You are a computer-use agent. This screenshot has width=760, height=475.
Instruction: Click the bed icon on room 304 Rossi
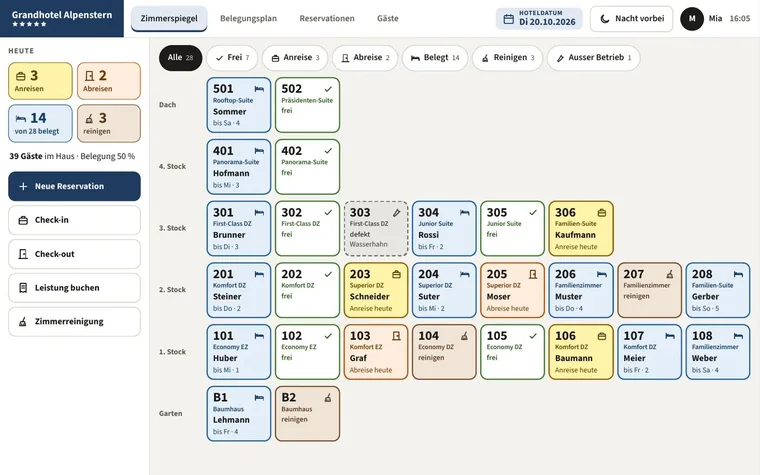(x=465, y=213)
